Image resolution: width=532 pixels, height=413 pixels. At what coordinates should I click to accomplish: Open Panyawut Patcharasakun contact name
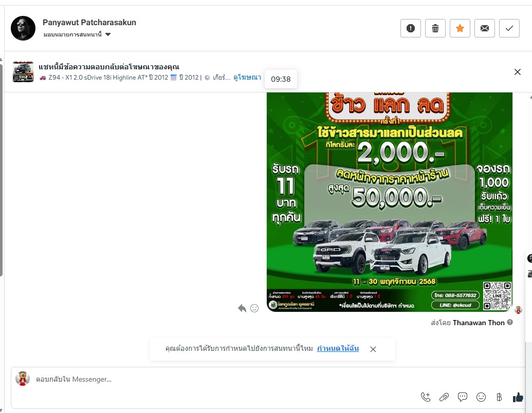(89, 23)
